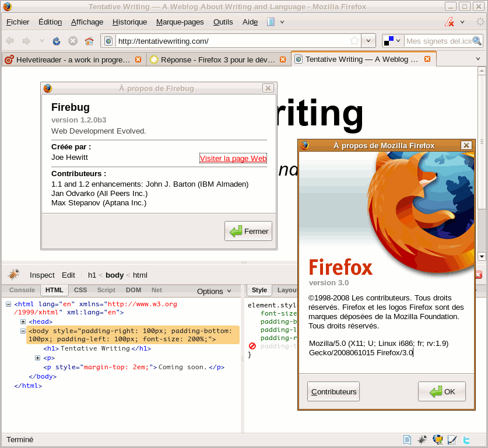Click the blue document icon in status bar

pos(407,440)
